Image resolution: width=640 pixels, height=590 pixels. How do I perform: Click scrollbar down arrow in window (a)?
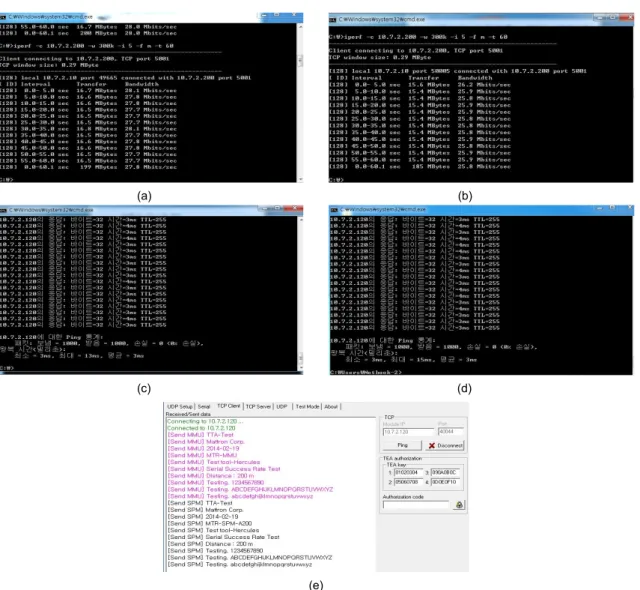click(x=300, y=179)
